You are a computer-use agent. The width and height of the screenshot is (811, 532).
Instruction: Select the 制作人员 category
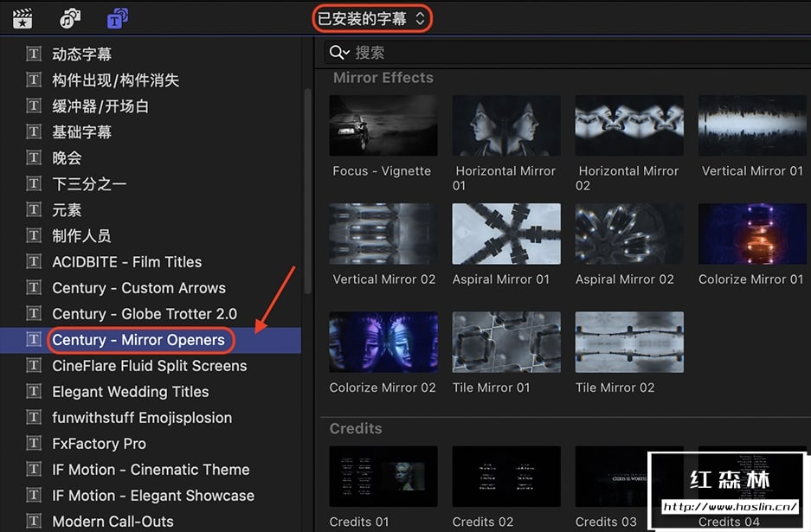[x=150, y=236]
